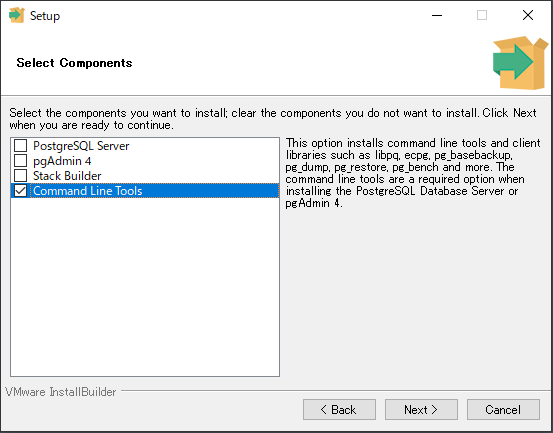Screen dimensions: 553x433
Task: Click the Command Line Tools description text
Action: (x=413, y=173)
